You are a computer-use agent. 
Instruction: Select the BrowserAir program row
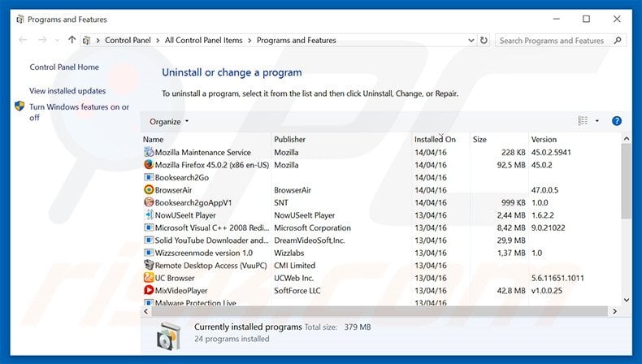tap(381, 190)
